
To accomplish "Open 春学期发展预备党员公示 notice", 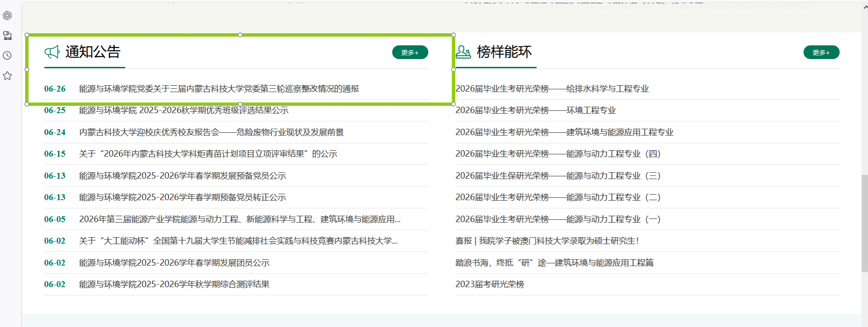I will click(x=182, y=176).
